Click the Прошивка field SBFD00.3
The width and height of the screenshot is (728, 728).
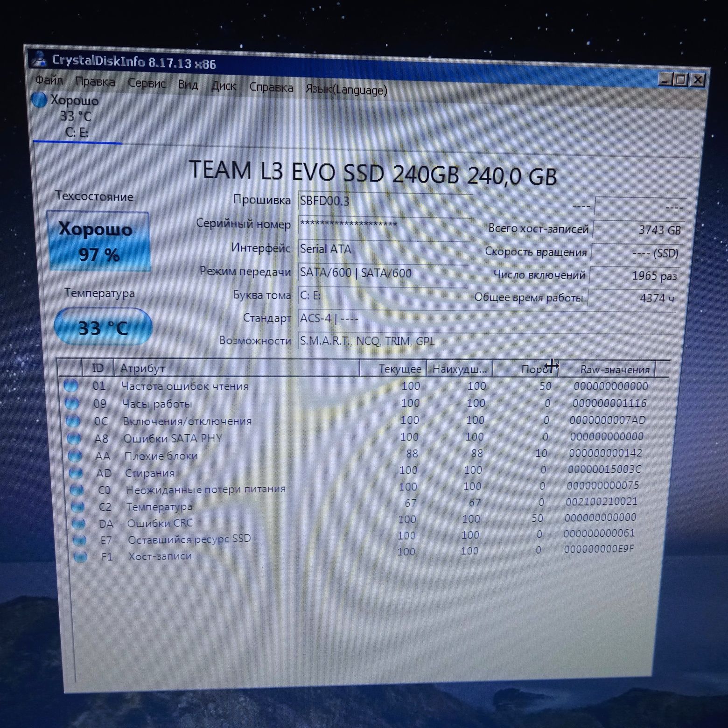384,201
